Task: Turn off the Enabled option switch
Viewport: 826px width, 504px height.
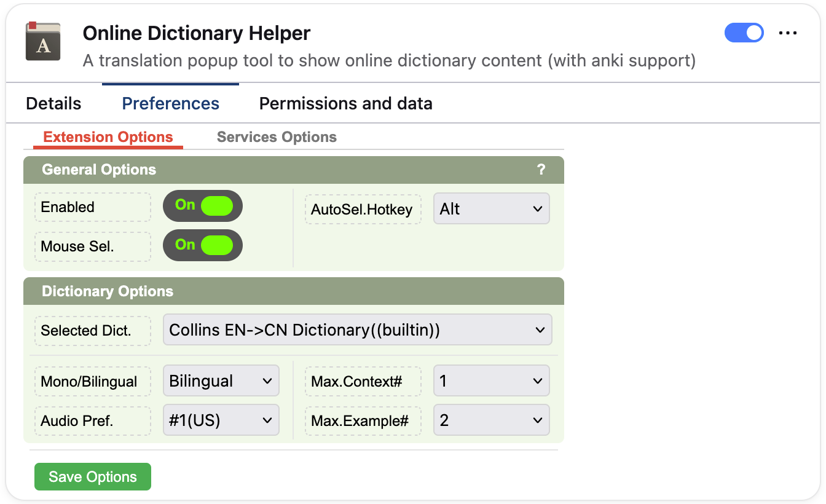Action: (x=203, y=206)
